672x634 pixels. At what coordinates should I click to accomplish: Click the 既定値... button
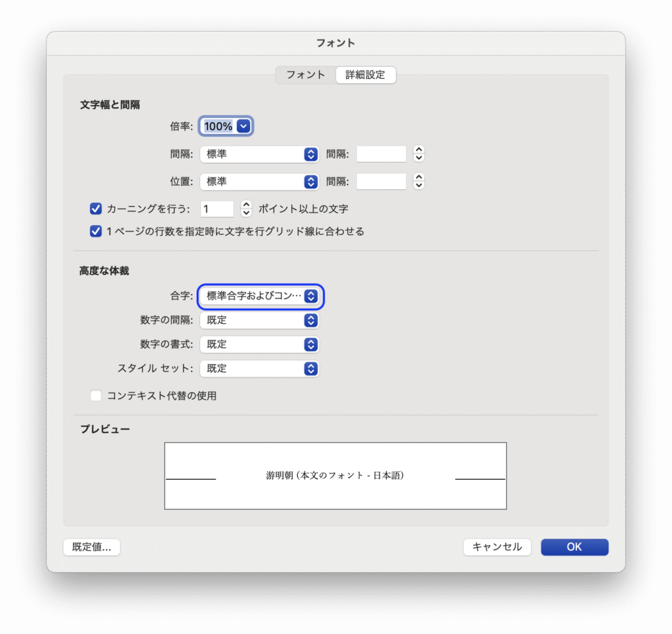tap(92, 547)
